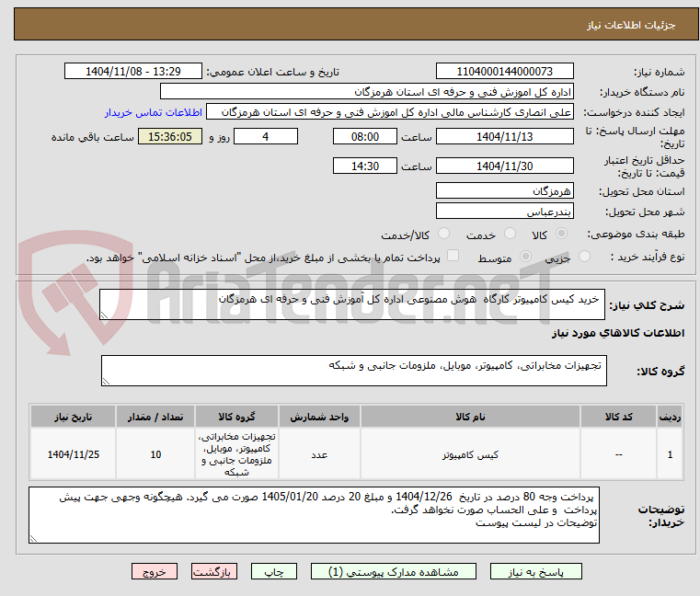Click the توضیحات خریدار textarea
The width and height of the screenshot is (700, 596).
tap(314, 515)
